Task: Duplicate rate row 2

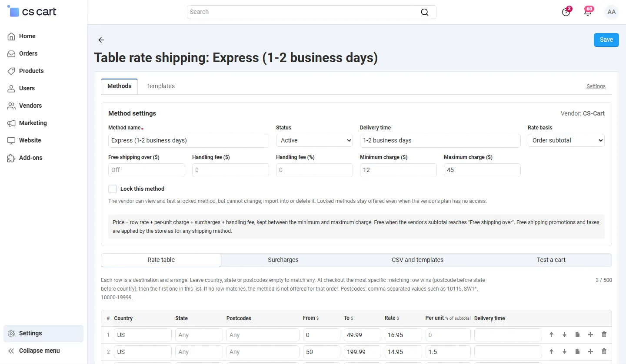Action: point(578,351)
